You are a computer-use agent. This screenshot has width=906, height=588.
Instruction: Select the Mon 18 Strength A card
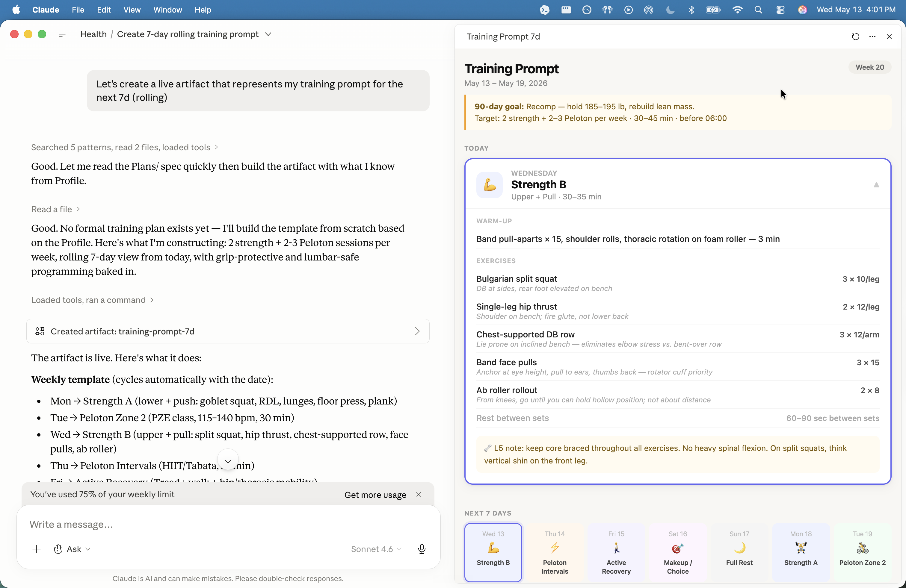pyautogui.click(x=801, y=552)
